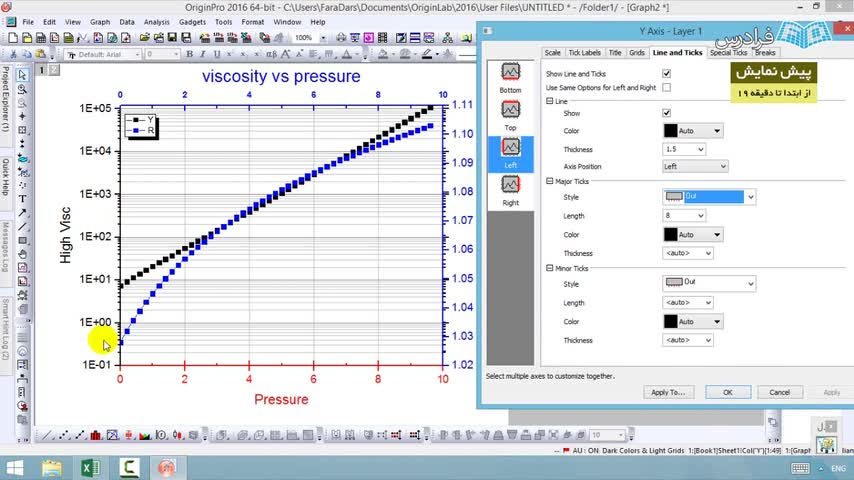The width and height of the screenshot is (854, 480).
Task: Open the Axis Position dropdown
Action: tap(695, 166)
